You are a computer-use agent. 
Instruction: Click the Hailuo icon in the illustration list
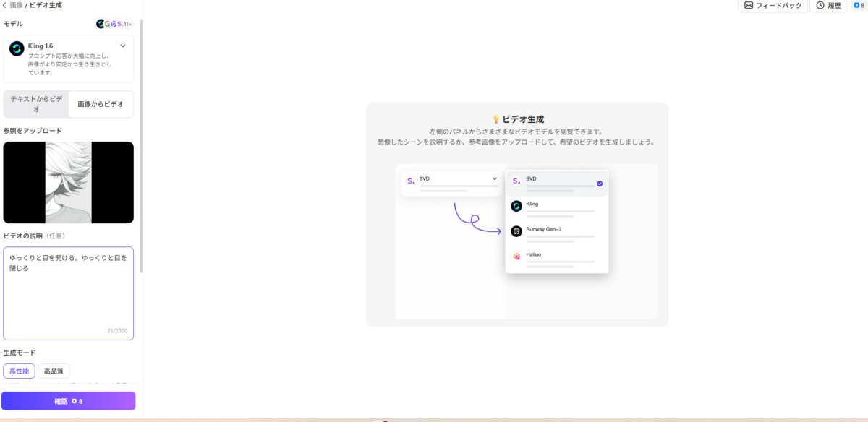516,256
